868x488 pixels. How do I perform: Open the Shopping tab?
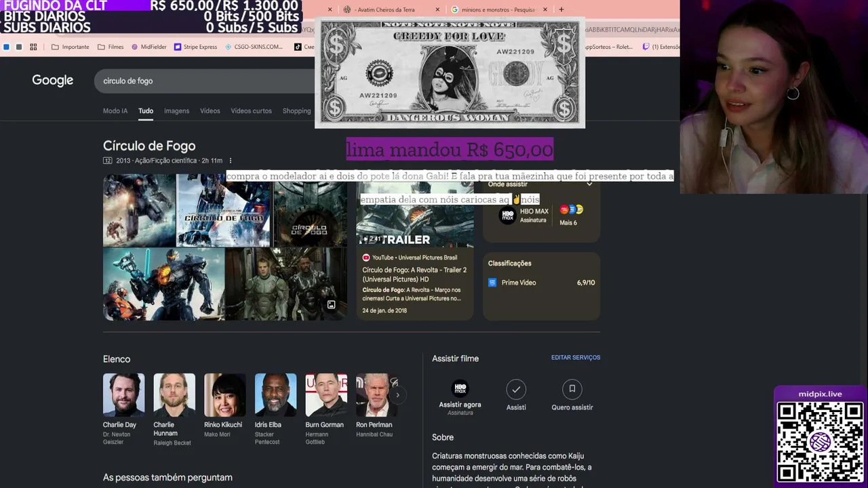[x=296, y=111]
